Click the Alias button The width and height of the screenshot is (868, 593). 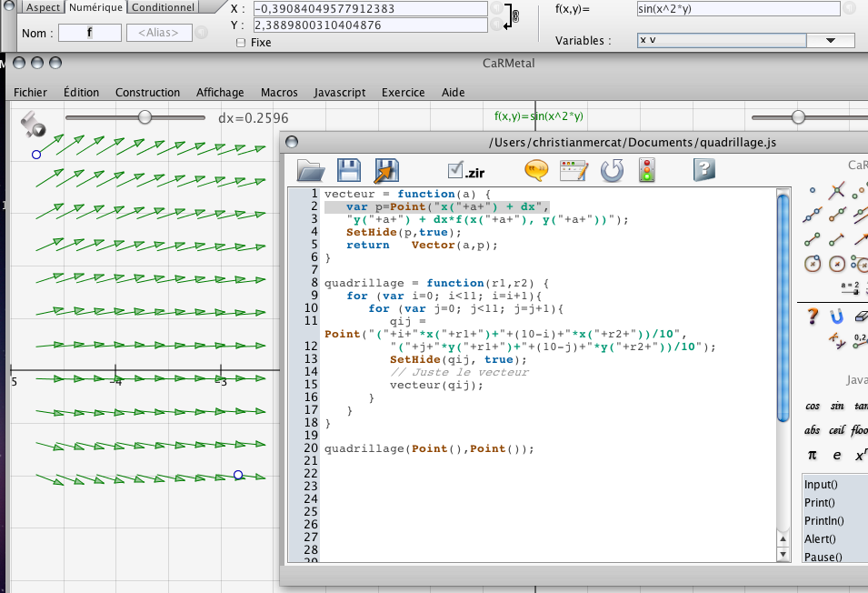[159, 33]
